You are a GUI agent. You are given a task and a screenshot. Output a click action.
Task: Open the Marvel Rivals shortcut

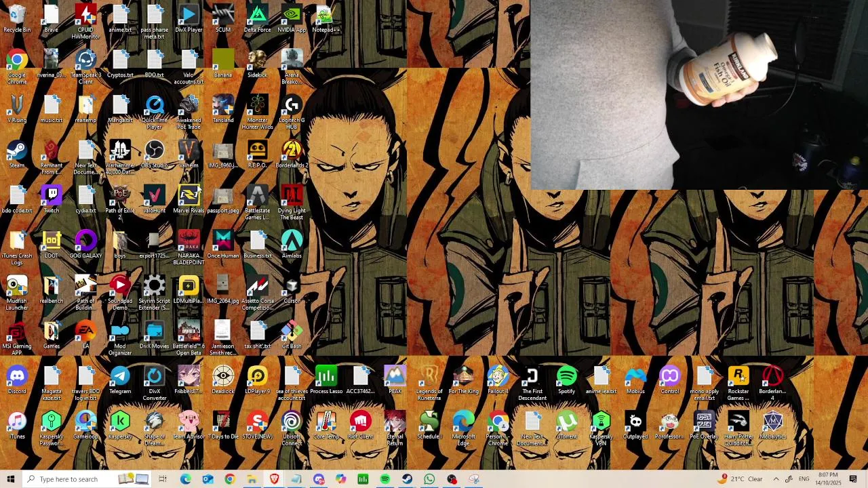tap(189, 200)
